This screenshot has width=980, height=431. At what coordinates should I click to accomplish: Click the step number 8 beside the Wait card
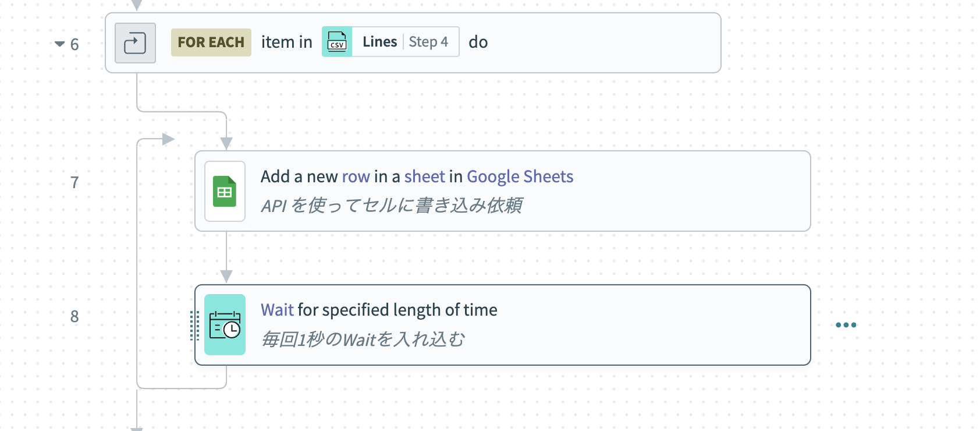pyautogui.click(x=74, y=317)
